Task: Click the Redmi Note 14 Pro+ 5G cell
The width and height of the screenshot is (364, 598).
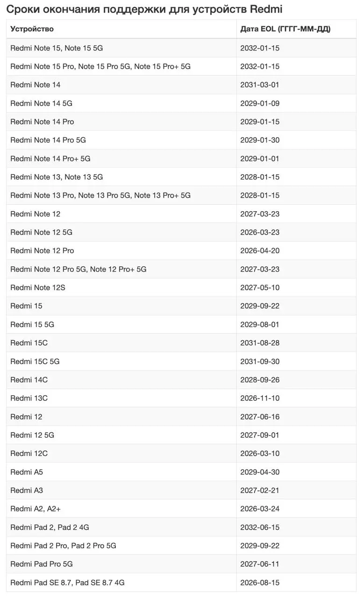Action: tap(121, 158)
